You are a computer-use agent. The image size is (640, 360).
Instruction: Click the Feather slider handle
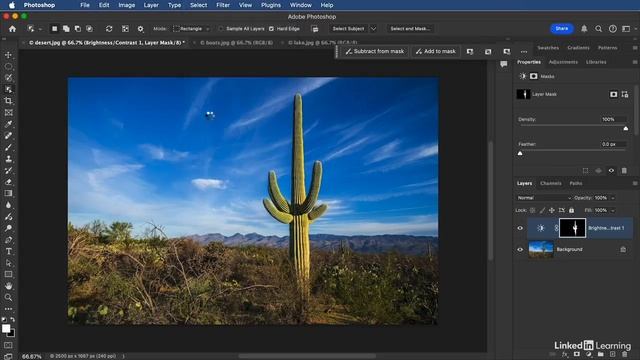pos(520,153)
